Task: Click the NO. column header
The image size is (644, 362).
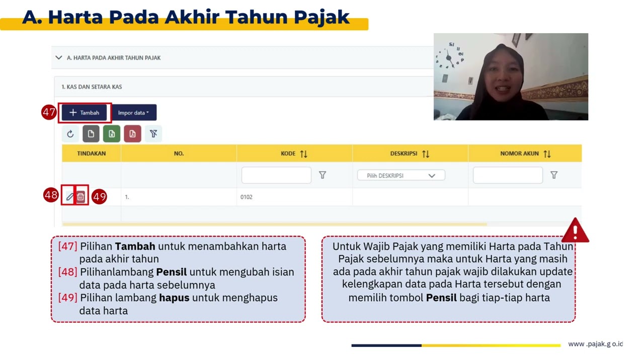Action: click(179, 153)
